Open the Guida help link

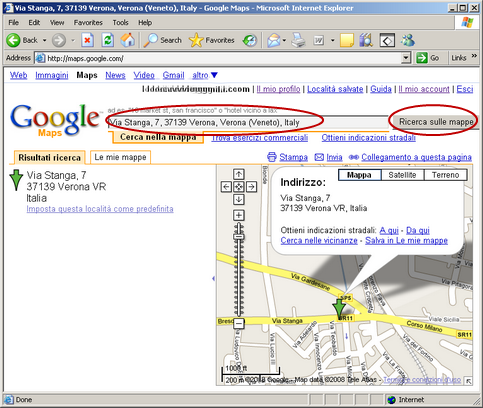pos(381,89)
